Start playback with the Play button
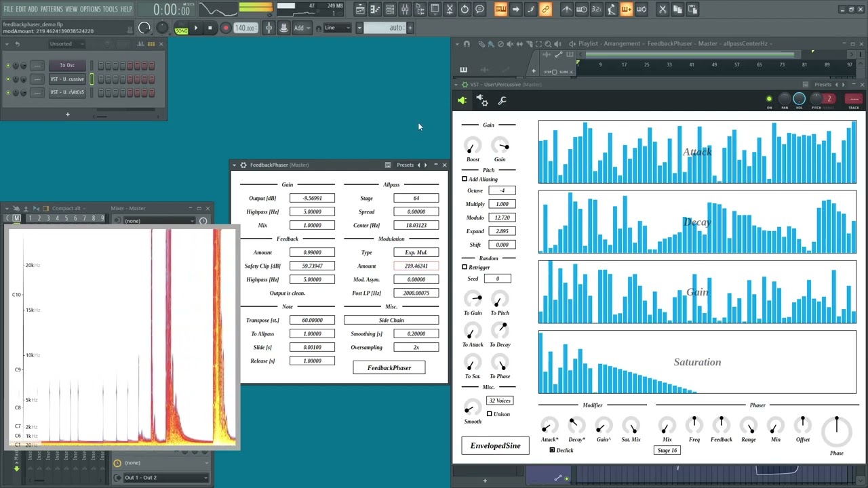 pos(195,28)
